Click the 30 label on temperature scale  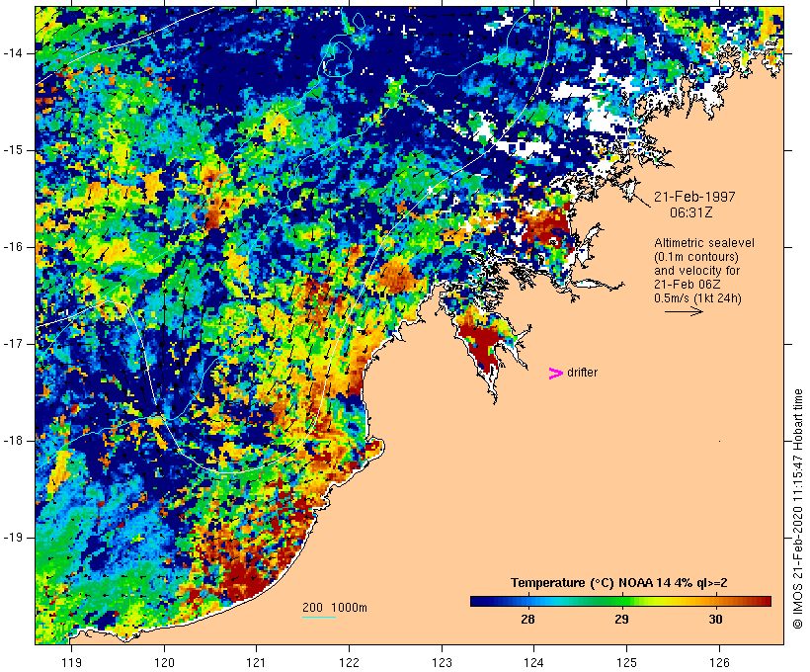tap(715, 619)
